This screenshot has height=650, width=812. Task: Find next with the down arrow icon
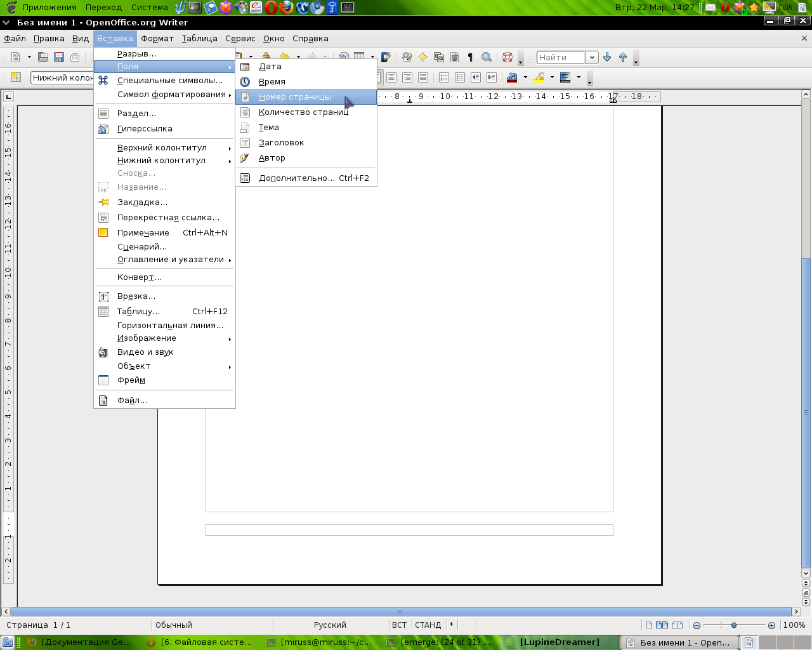pyautogui.click(x=607, y=57)
